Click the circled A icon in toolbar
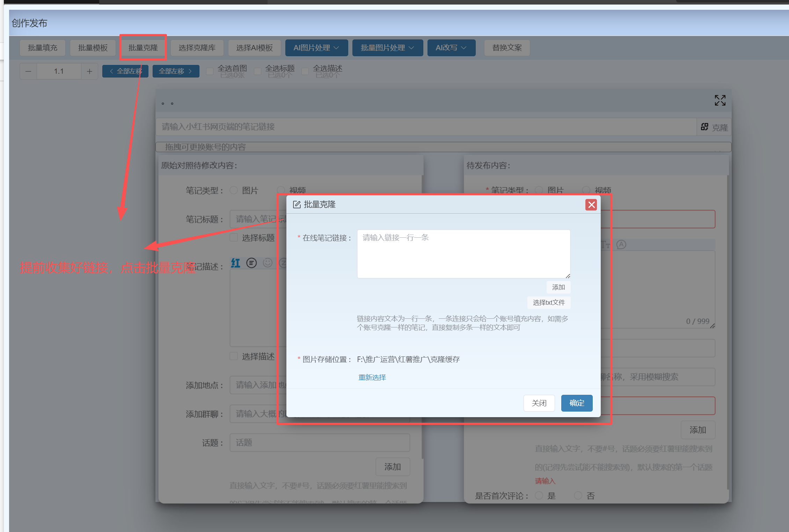The image size is (789, 532). coord(621,245)
